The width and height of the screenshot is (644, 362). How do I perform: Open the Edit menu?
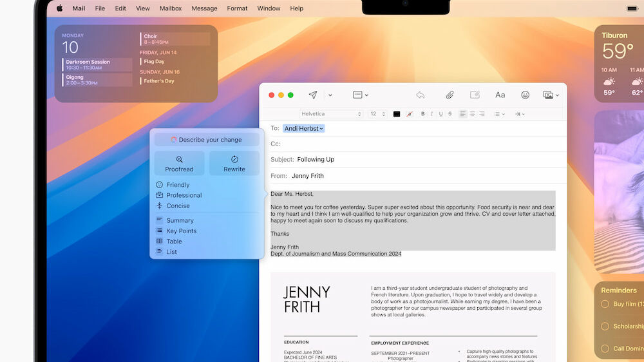point(120,8)
